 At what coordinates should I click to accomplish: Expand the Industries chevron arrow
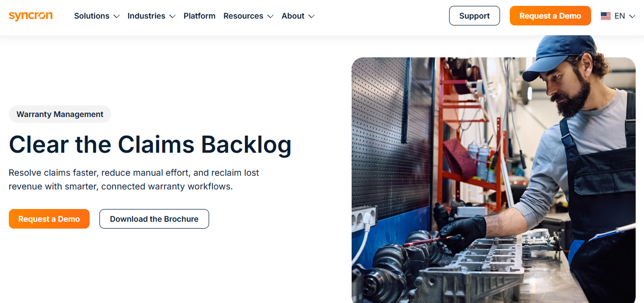172,16
